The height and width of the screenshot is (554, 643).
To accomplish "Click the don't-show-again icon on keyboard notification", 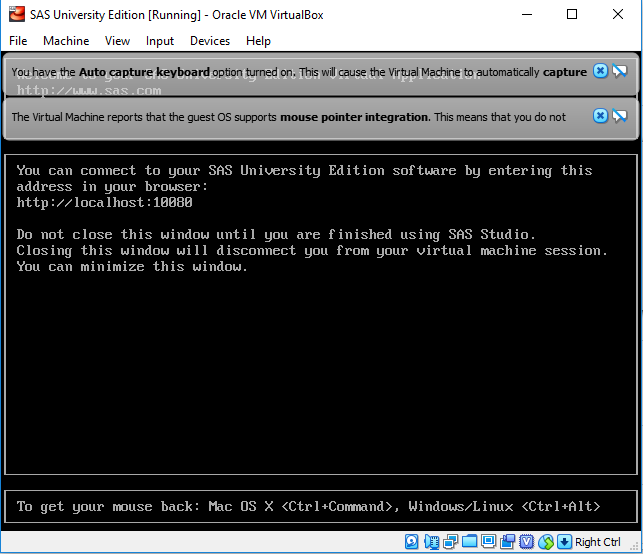I will pos(620,71).
